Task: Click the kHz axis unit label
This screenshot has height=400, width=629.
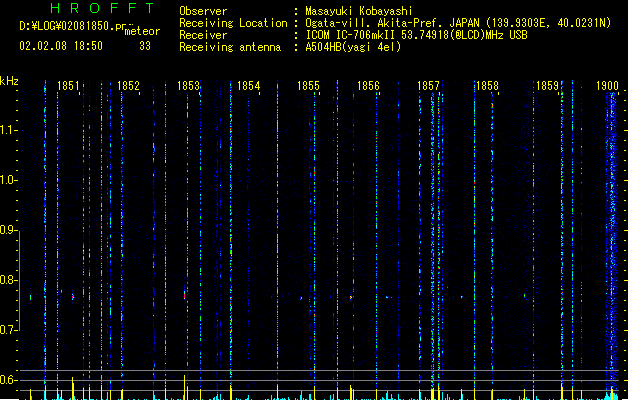Action: 9,81
